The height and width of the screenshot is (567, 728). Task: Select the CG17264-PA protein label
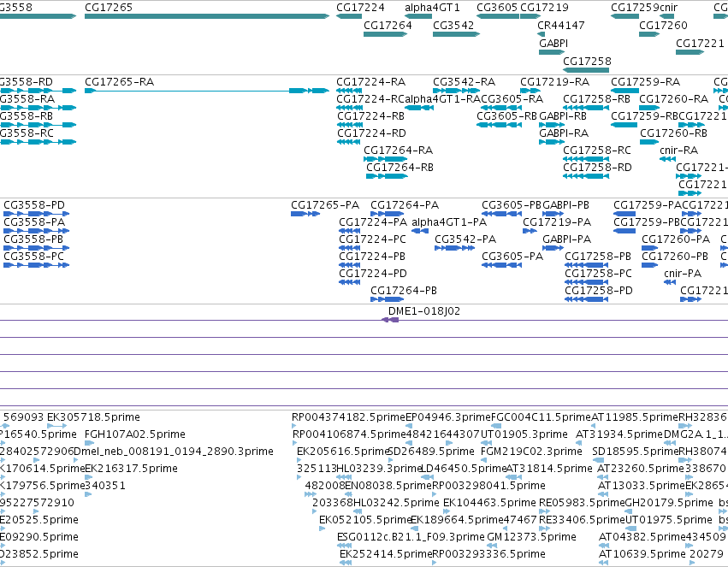click(405, 205)
